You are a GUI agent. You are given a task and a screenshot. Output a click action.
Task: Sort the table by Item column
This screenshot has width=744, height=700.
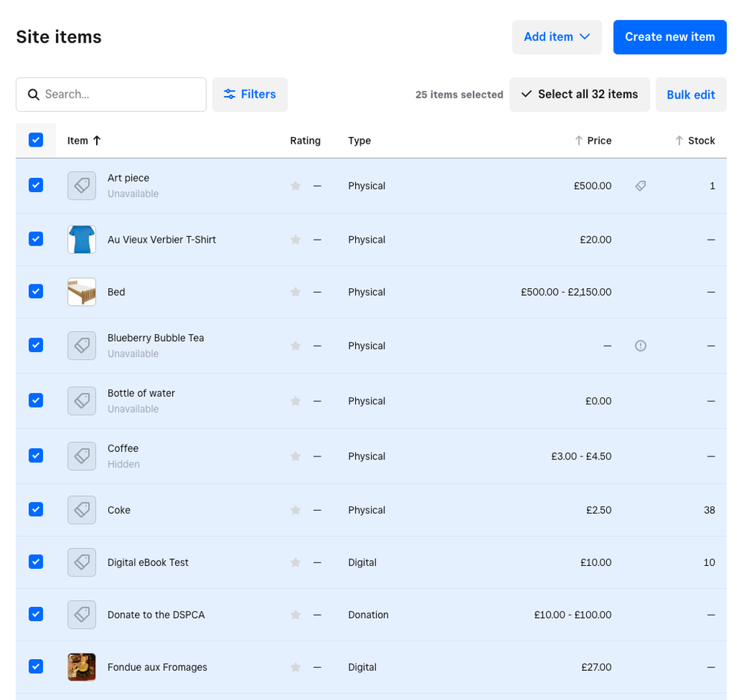click(84, 141)
